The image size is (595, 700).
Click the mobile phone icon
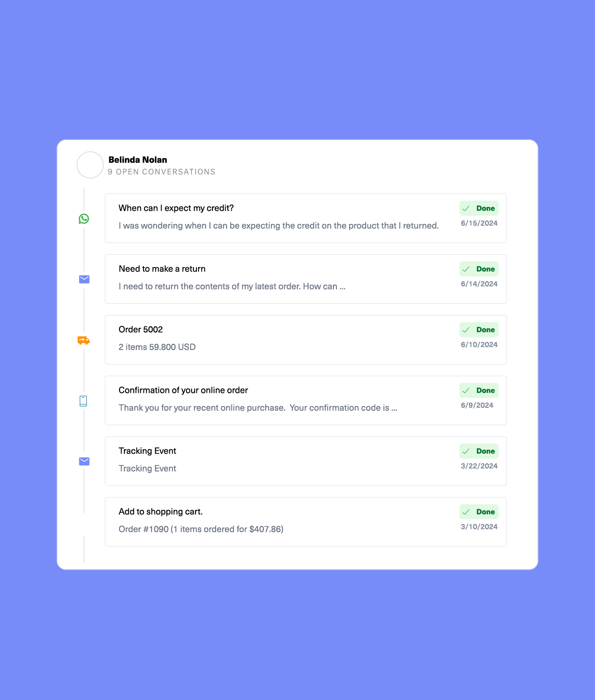(x=84, y=401)
